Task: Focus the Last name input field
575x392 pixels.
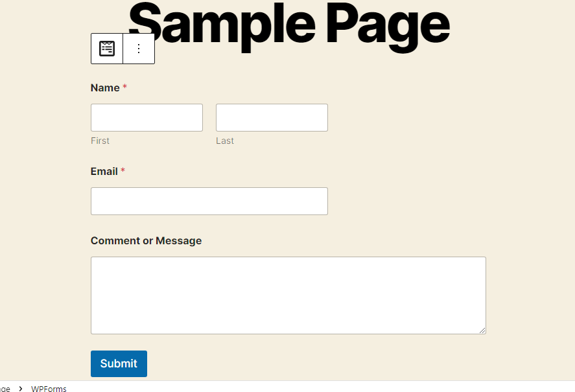Action: (x=272, y=117)
